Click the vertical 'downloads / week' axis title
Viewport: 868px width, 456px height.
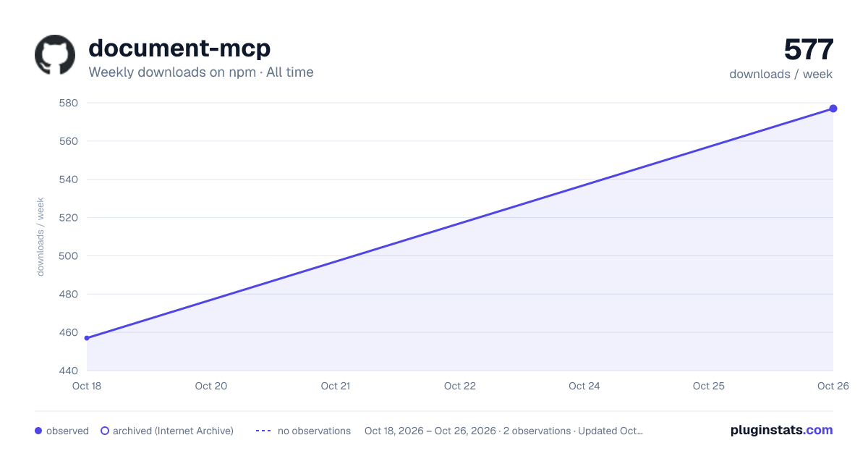click(41, 237)
